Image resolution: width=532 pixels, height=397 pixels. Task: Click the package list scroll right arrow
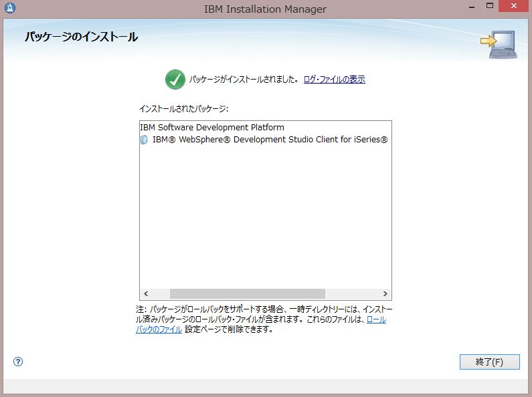pos(385,293)
